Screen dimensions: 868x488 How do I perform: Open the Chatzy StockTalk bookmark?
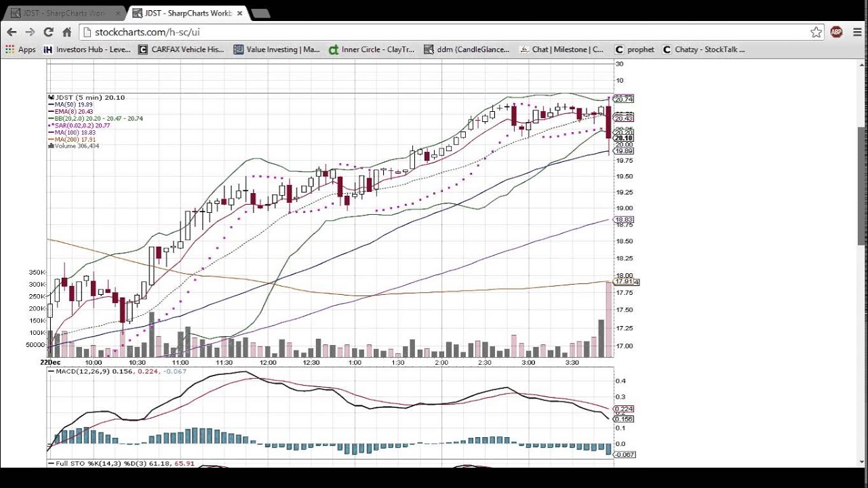[x=704, y=49]
